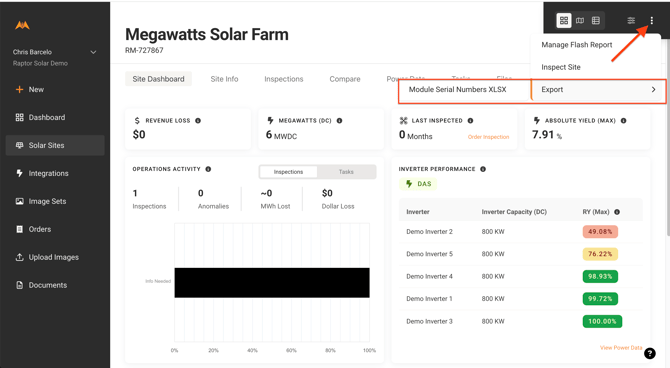This screenshot has height=368, width=670.
Task: Click Megawatts (DC) info icon
Action: point(339,121)
